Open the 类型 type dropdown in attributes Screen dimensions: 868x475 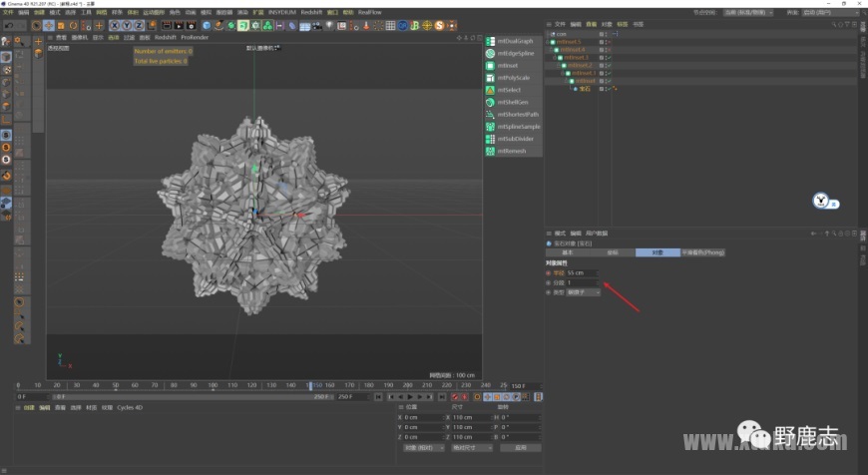tap(583, 292)
